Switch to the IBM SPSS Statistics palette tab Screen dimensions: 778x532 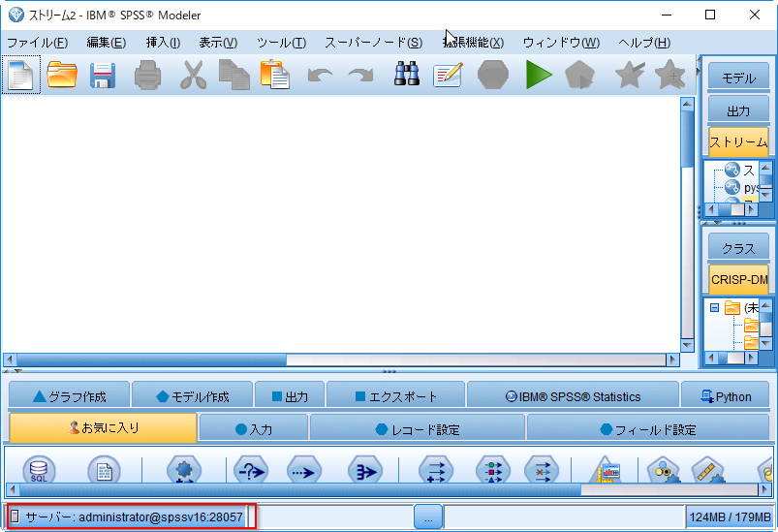(x=573, y=396)
